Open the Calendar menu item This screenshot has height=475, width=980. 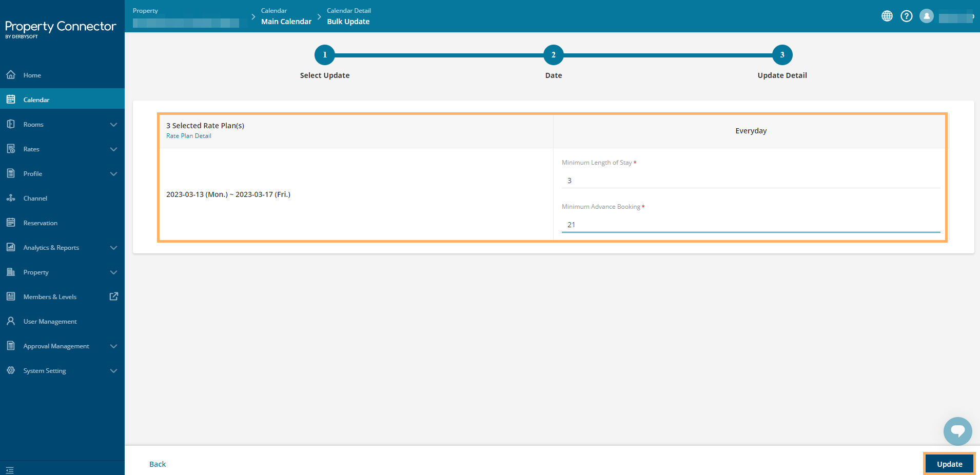[62, 100]
